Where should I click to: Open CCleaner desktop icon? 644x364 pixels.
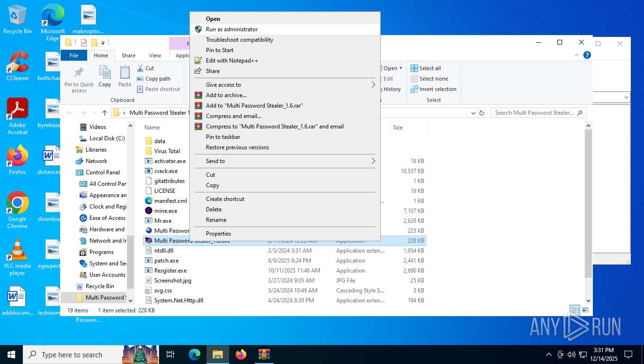tap(18, 66)
